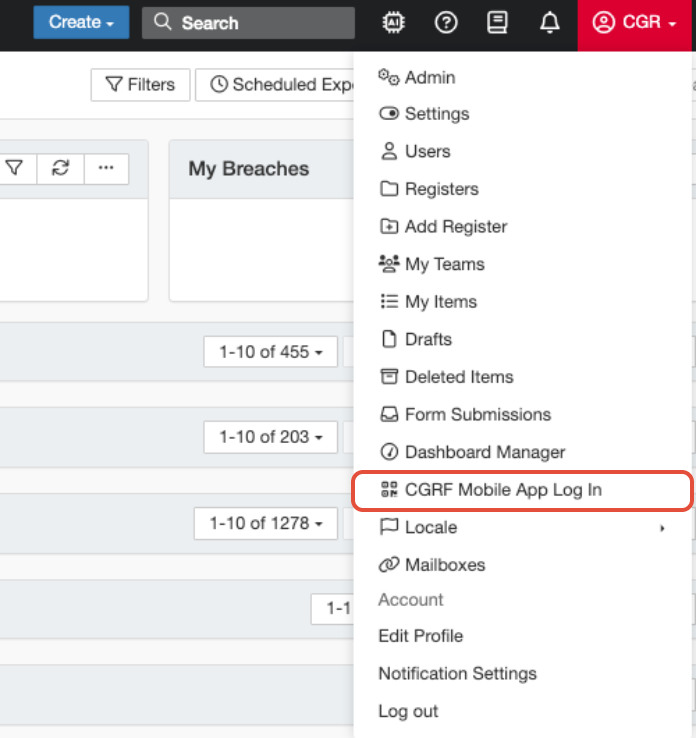Click the gauge icon beside Dashboard Manager
The image size is (696, 738).
coord(389,452)
